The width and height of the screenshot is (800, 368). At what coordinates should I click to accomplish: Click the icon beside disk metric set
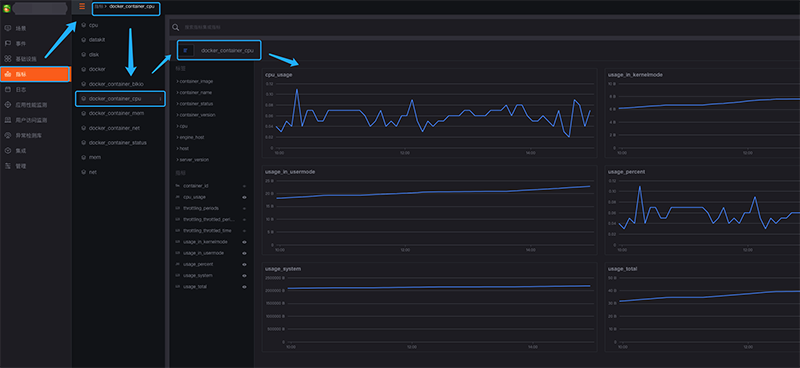coord(84,54)
